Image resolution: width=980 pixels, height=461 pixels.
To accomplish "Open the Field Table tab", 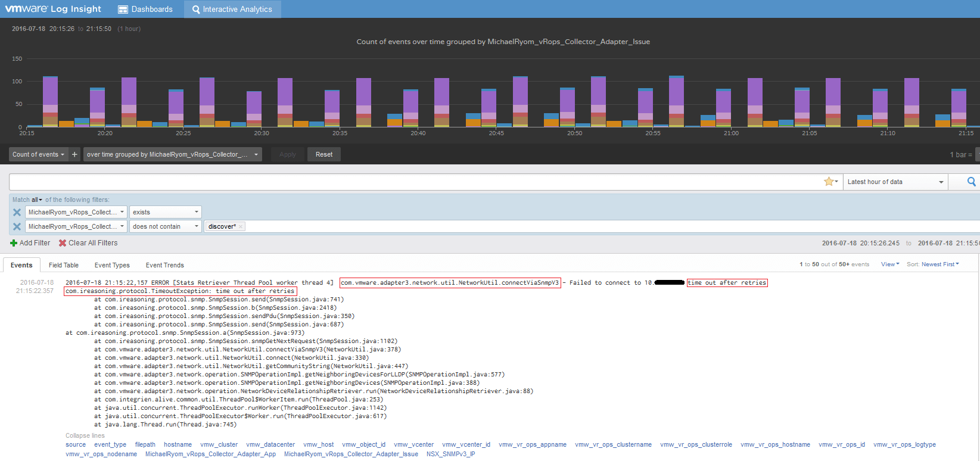I will coord(63,265).
